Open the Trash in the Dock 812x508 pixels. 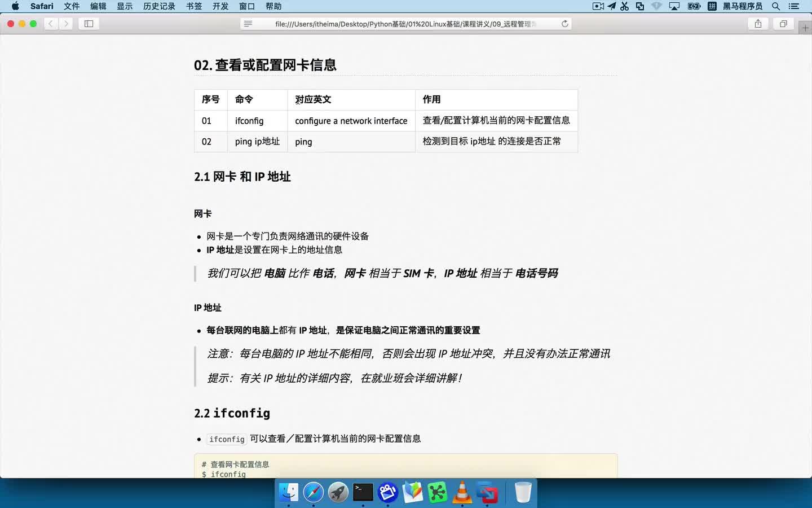tap(523, 492)
